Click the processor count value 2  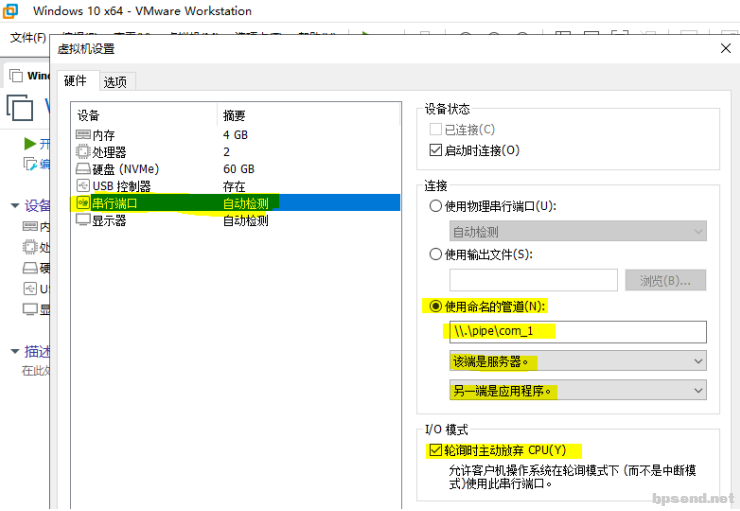pyautogui.click(x=227, y=152)
